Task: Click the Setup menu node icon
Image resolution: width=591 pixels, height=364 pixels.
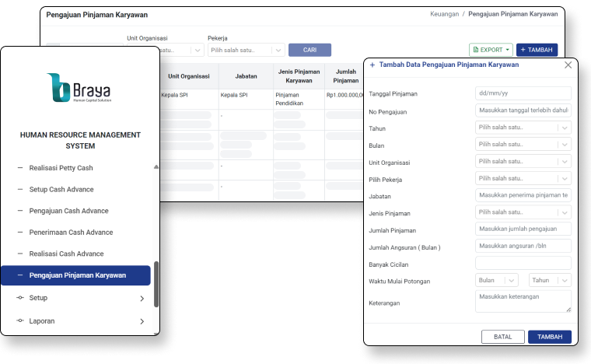Action: point(20,298)
